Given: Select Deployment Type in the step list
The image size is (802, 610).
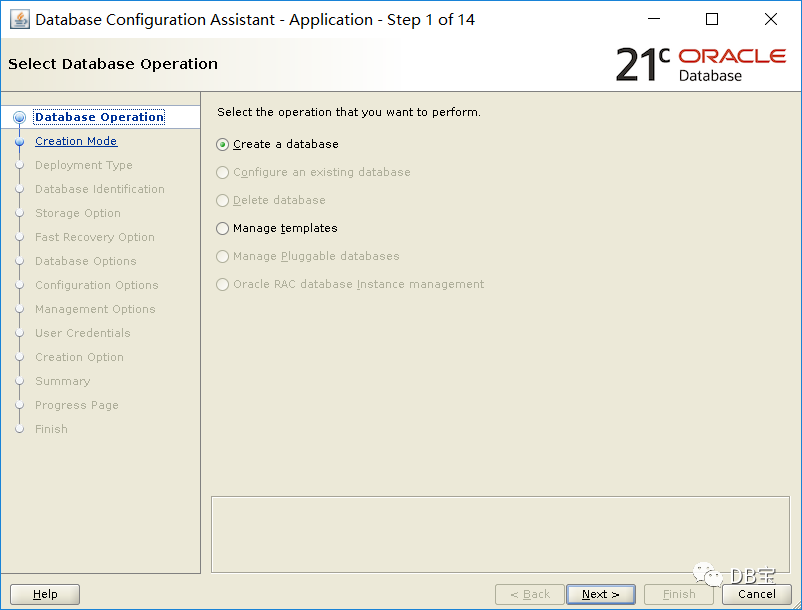Looking at the screenshot, I should coord(84,165).
